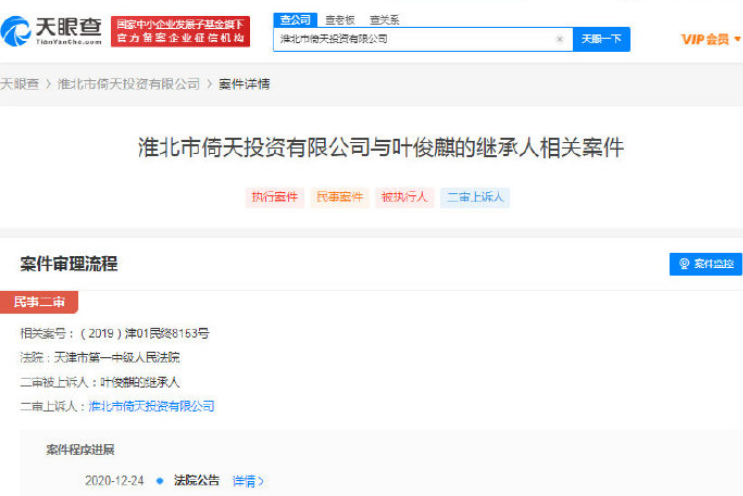Click into the company search input field
This screenshot has width=743, height=496.
410,40
